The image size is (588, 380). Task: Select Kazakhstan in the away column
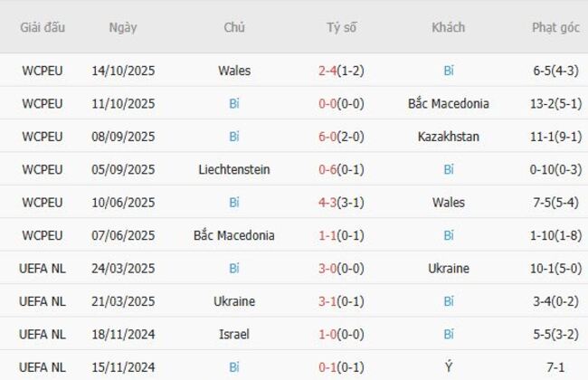(x=449, y=137)
